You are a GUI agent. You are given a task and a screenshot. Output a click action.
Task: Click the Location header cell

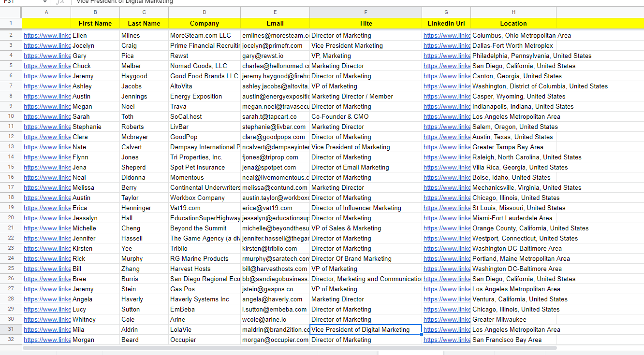pyautogui.click(x=513, y=23)
